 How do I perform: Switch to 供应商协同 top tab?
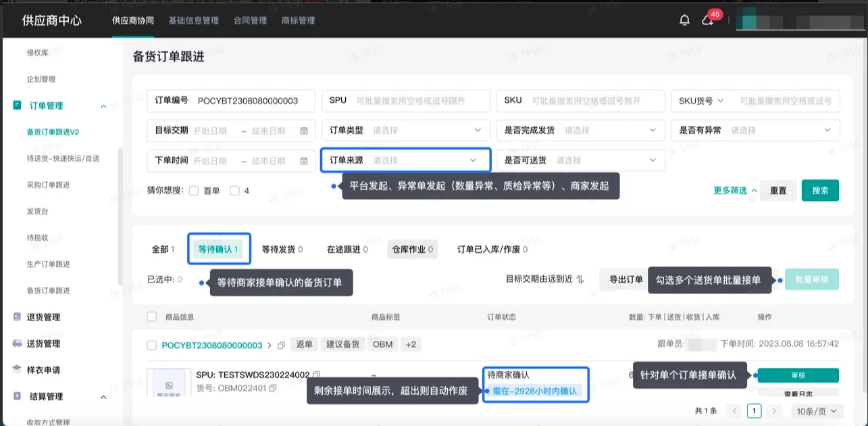(133, 20)
